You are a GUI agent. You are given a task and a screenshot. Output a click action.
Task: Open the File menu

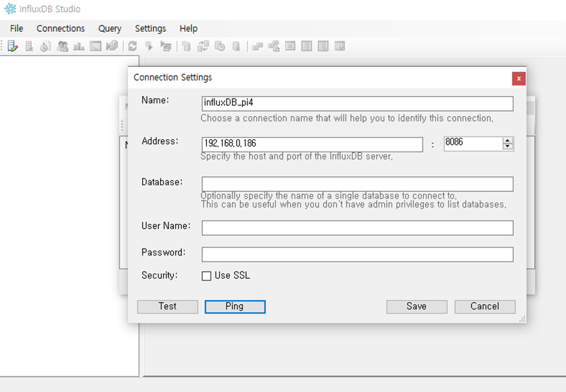click(x=17, y=28)
